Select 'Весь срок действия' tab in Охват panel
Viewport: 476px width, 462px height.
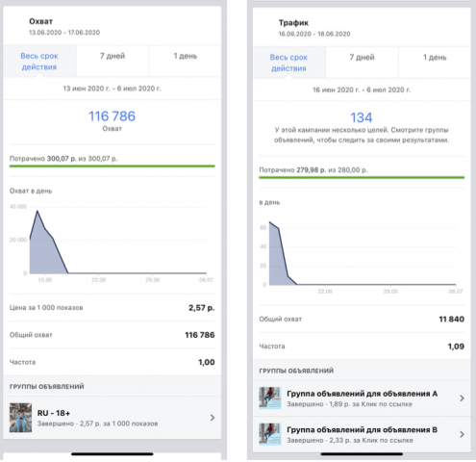(x=39, y=61)
